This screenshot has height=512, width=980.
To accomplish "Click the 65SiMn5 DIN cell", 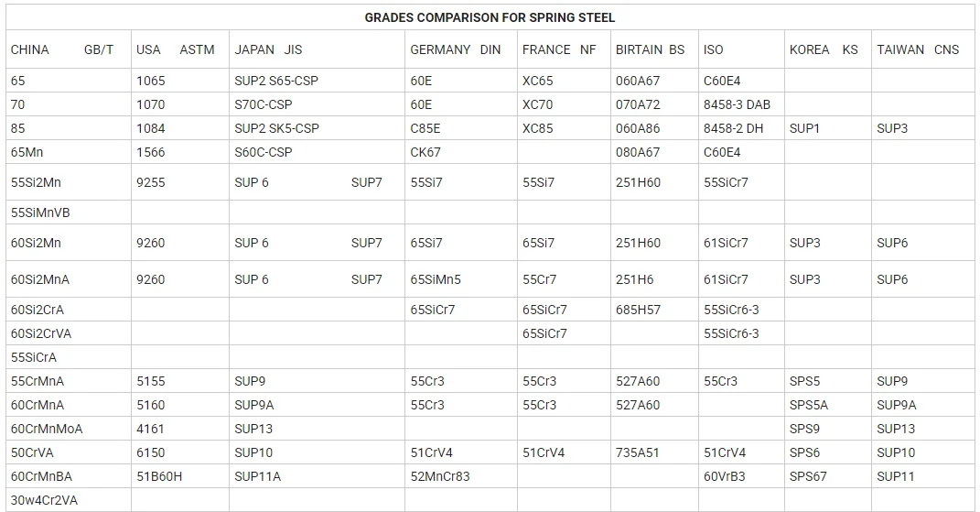I will tap(461, 279).
